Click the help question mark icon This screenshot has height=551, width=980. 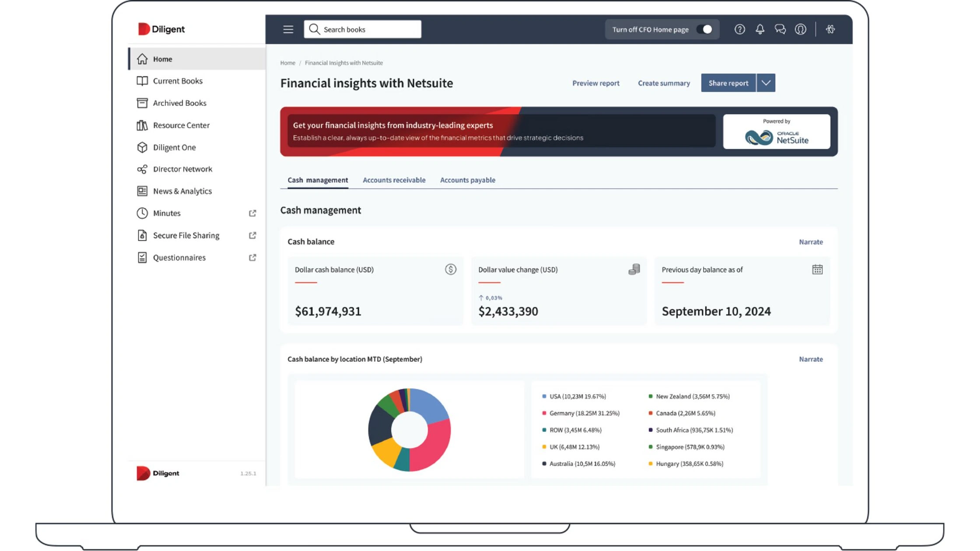click(739, 29)
